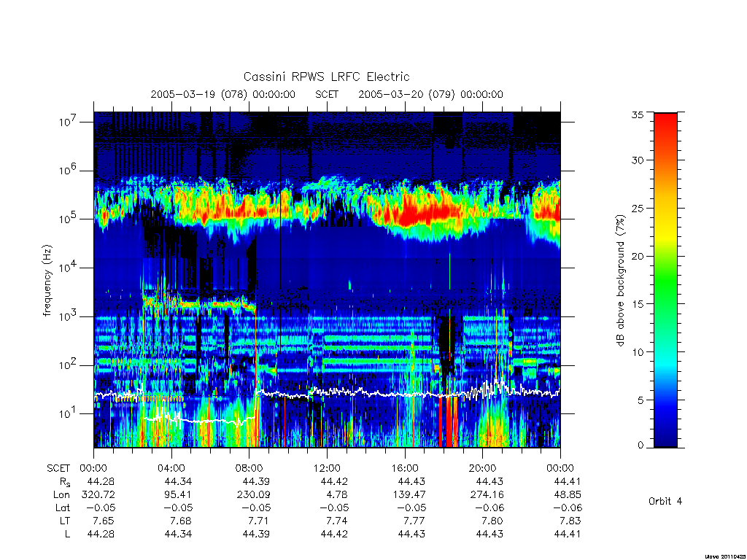Click the end date 2005-03-20 (079) header
This screenshot has height=560, width=747.
pos(430,94)
